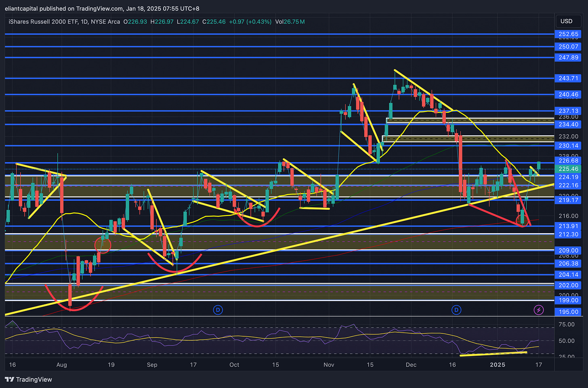Select the 204.14 price level label
The height and width of the screenshot is (388, 588).
pyautogui.click(x=568, y=275)
